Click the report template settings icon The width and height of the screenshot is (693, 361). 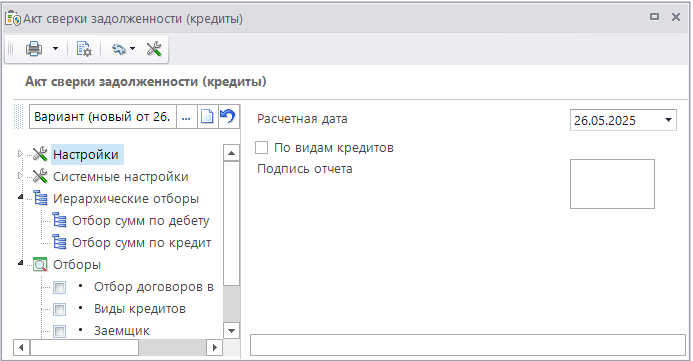(x=84, y=49)
